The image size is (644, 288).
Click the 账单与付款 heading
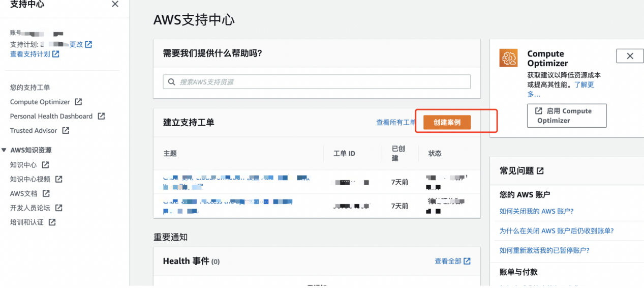(x=518, y=272)
